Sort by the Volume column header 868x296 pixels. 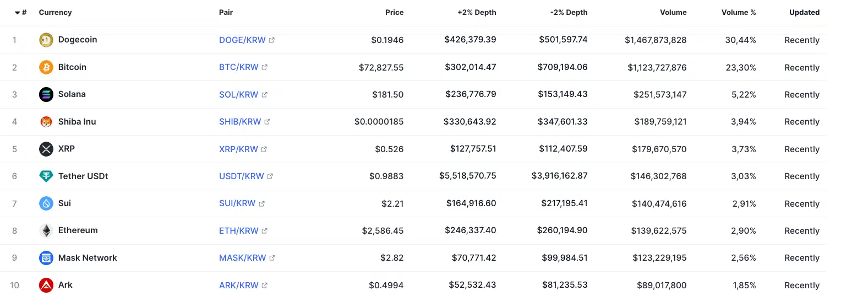673,13
